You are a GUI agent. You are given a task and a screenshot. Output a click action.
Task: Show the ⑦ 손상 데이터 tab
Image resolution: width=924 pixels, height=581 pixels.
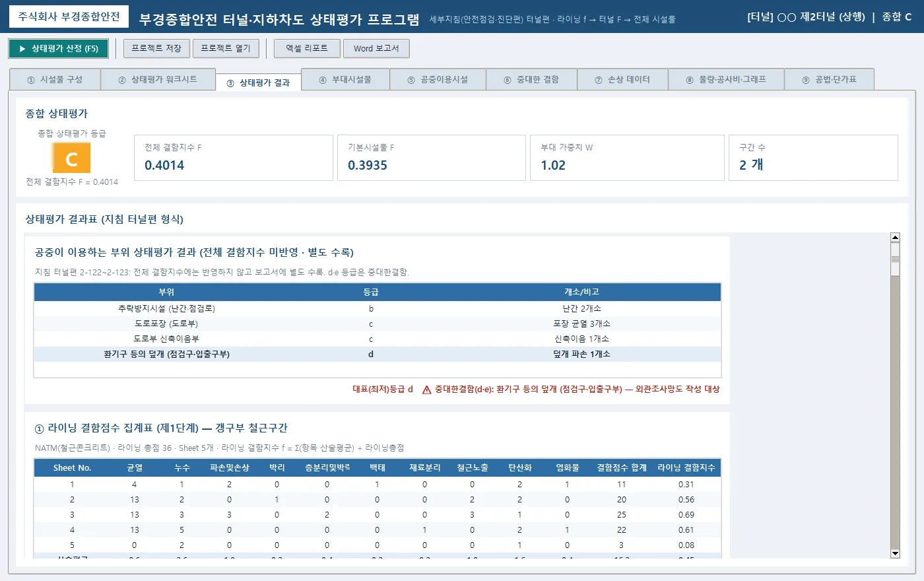pos(622,79)
